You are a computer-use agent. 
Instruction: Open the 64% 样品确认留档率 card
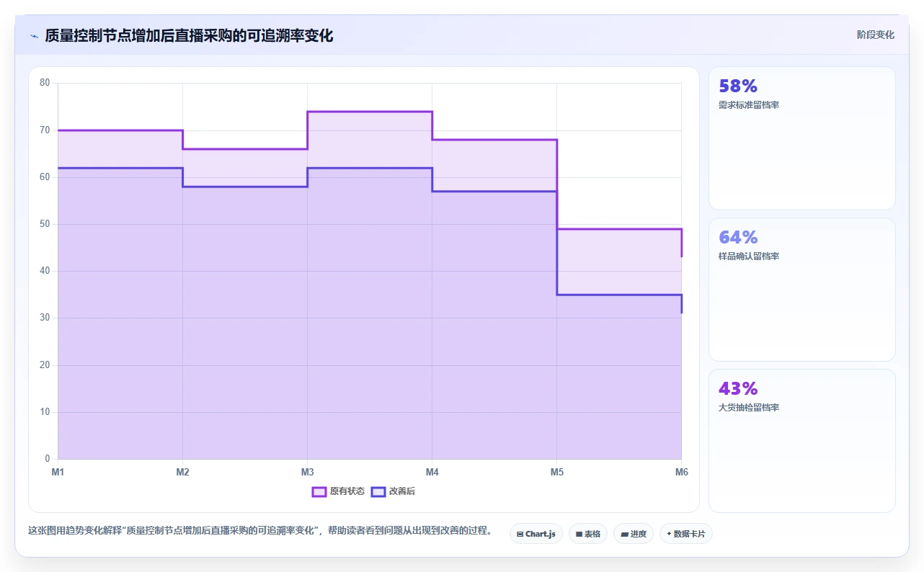[x=802, y=290]
